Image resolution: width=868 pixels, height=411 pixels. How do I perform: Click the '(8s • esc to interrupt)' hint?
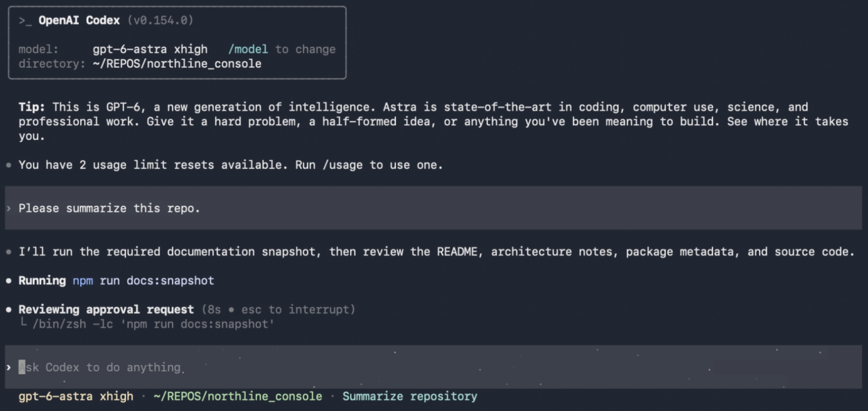click(x=278, y=309)
